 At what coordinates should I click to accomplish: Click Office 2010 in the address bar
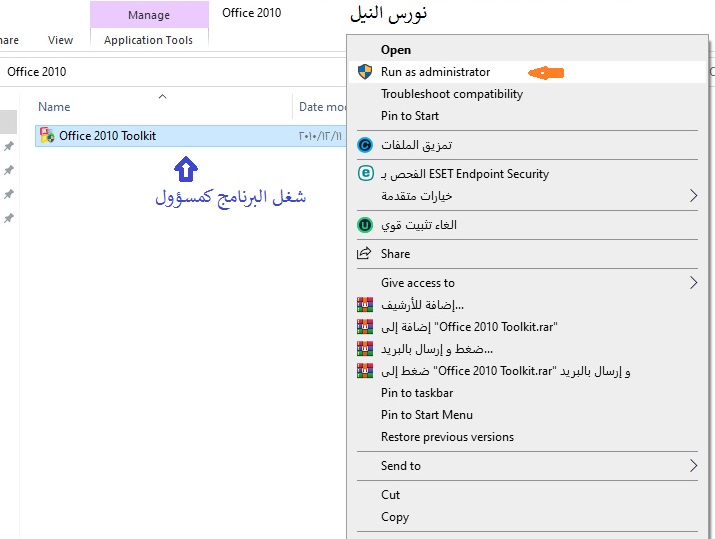[x=37, y=72]
